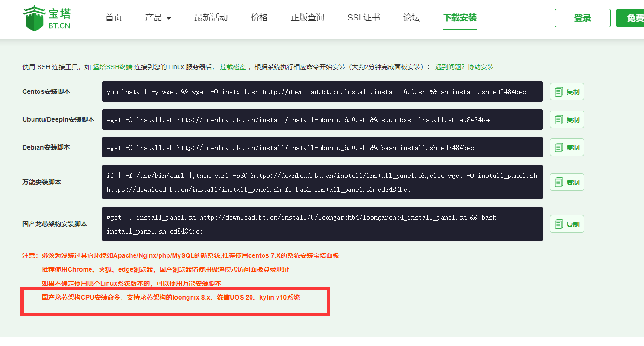Click the note about 万能安装脚本 for unknown Linux
Viewport: 644px width, 346px height.
(x=131, y=283)
